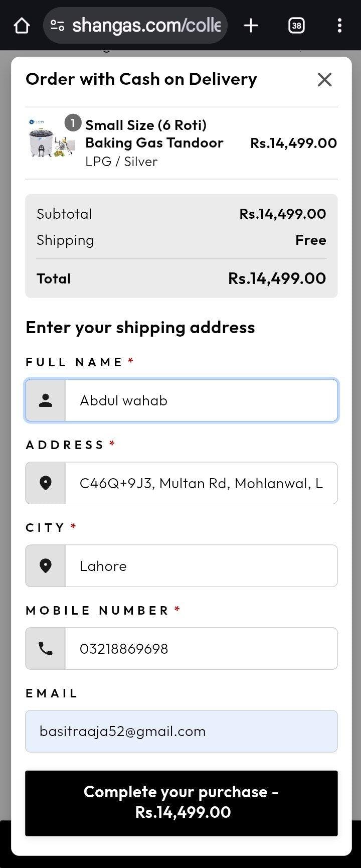The width and height of the screenshot is (361, 868).
Task: Tap the shangas.com URL address bar
Action: click(x=145, y=26)
